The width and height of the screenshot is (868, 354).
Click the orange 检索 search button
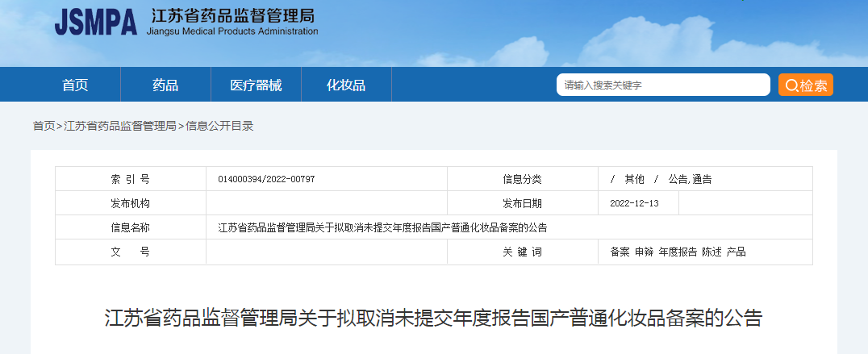click(805, 85)
